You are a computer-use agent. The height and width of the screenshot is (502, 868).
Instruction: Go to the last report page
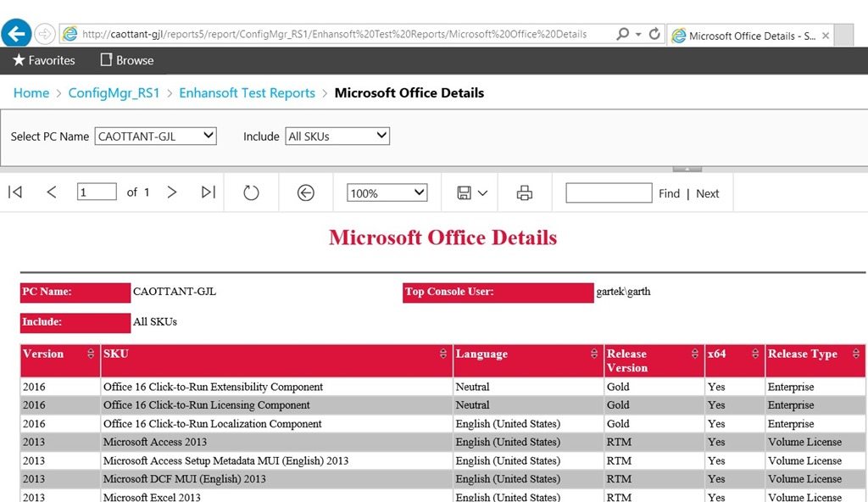(x=209, y=192)
